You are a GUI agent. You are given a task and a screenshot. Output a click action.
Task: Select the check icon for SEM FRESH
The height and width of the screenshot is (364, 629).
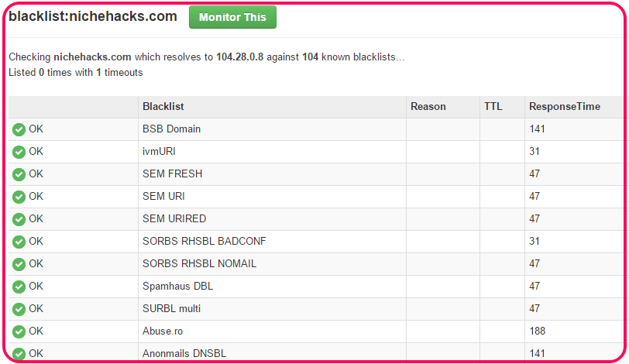point(19,174)
